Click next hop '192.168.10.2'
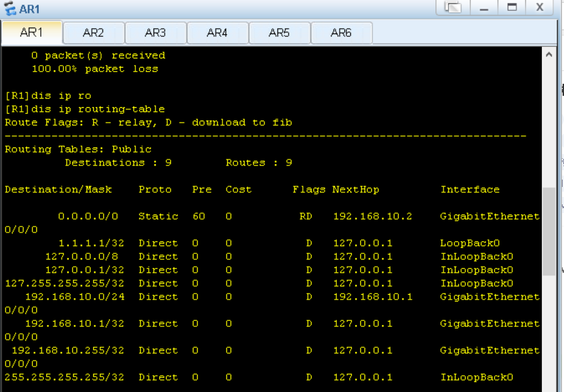The height and width of the screenshot is (392, 564). (x=372, y=216)
